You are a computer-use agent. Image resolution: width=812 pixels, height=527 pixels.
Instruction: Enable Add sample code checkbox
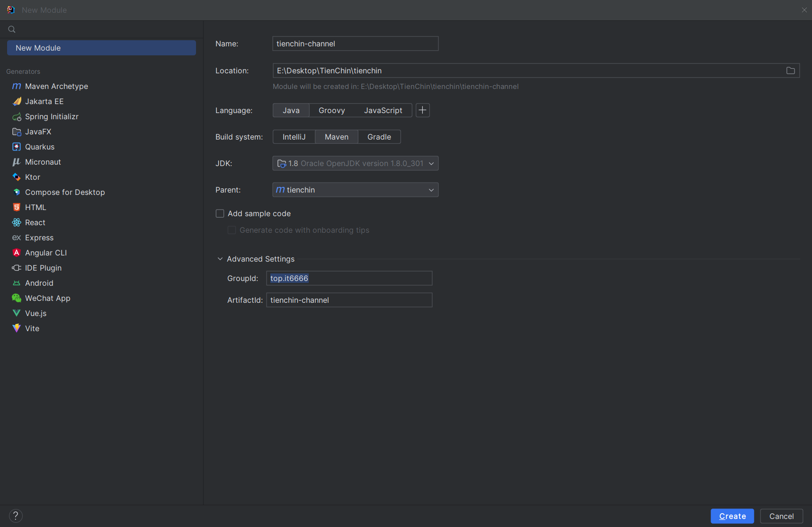(220, 213)
